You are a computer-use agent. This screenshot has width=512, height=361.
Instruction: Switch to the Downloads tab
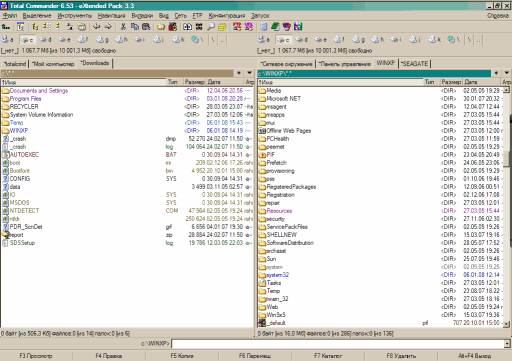[x=95, y=63]
